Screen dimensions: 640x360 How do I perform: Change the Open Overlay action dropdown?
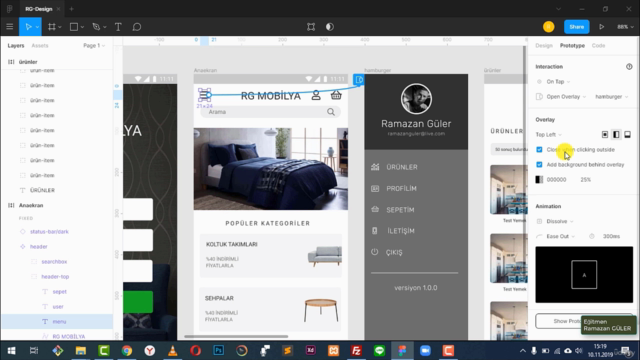[x=566, y=97]
